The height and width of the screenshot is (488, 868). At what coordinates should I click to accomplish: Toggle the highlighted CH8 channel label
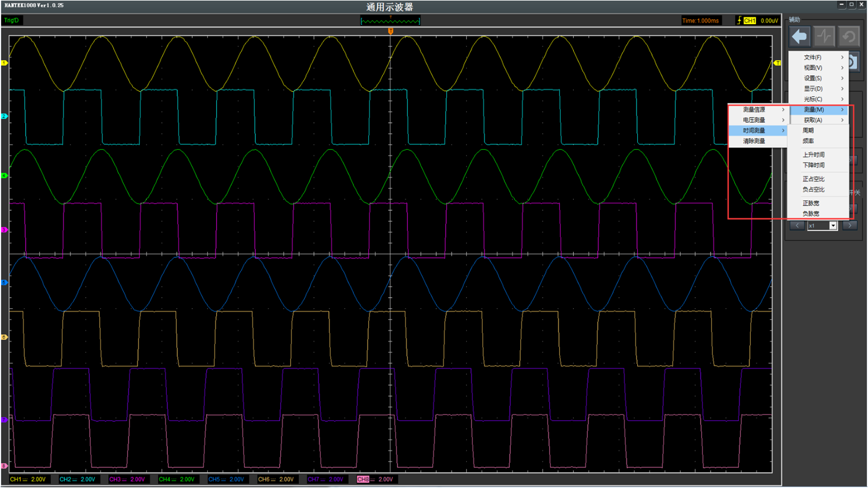pos(375,479)
